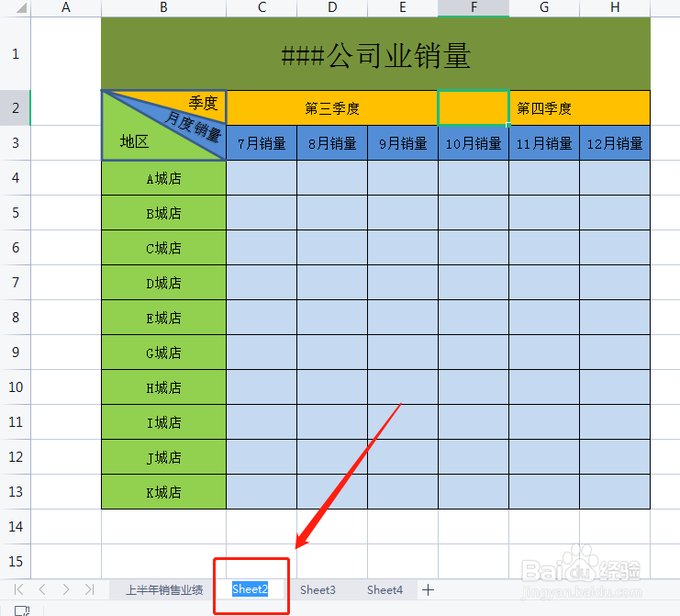Select the Sheet2 tab
Screen dimensions: 680x616
[250, 589]
